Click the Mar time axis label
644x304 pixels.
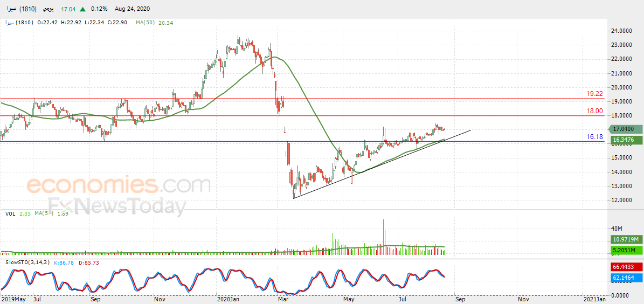[284, 300]
